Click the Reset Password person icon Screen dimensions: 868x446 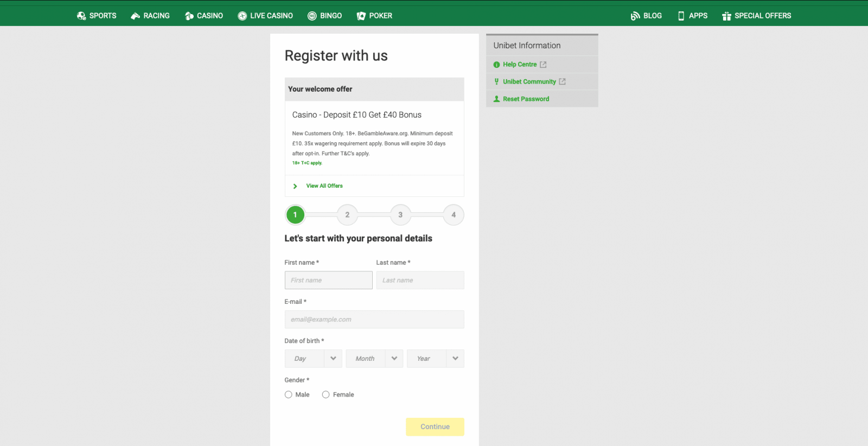[496, 99]
